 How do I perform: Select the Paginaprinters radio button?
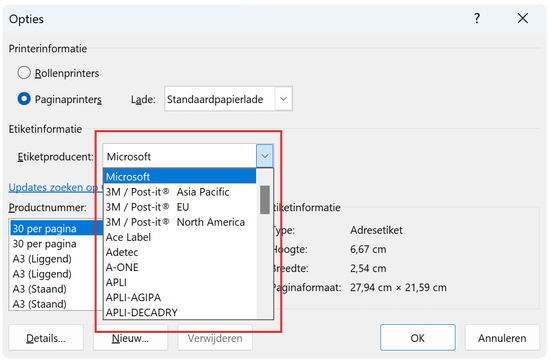tap(24, 99)
